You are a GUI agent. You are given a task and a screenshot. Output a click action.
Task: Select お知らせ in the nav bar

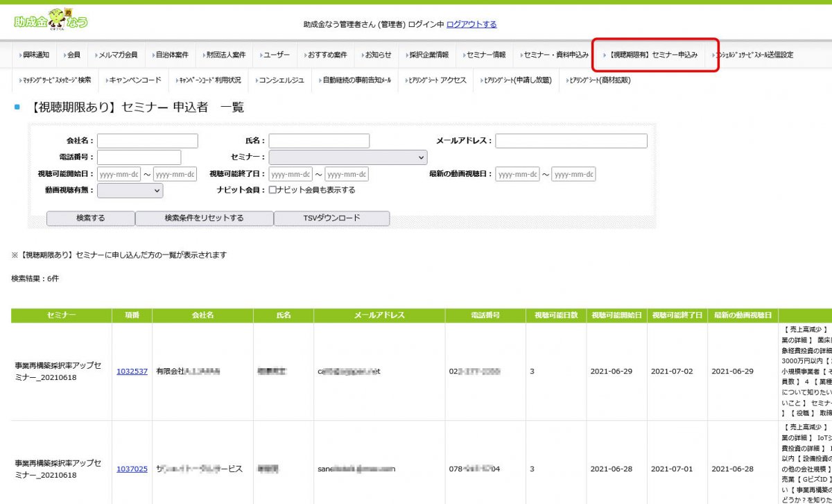pyautogui.click(x=377, y=55)
